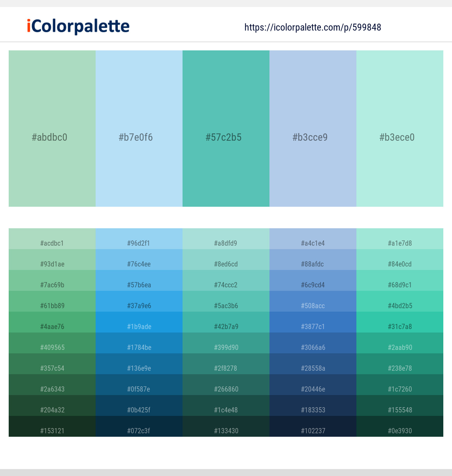452x476 pixels.
Task: Open the icolorpalette.com/p/599848 URL link
Action: coord(313,27)
